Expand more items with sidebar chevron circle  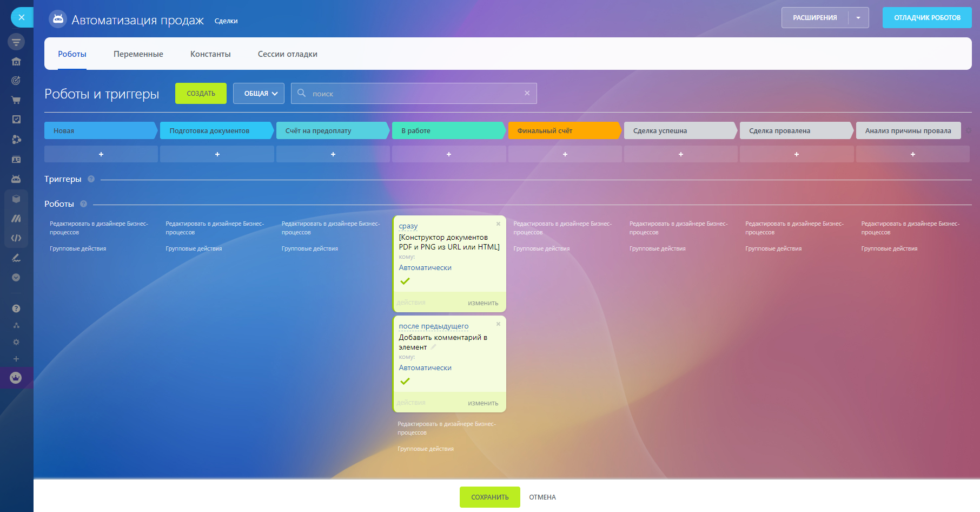16,278
